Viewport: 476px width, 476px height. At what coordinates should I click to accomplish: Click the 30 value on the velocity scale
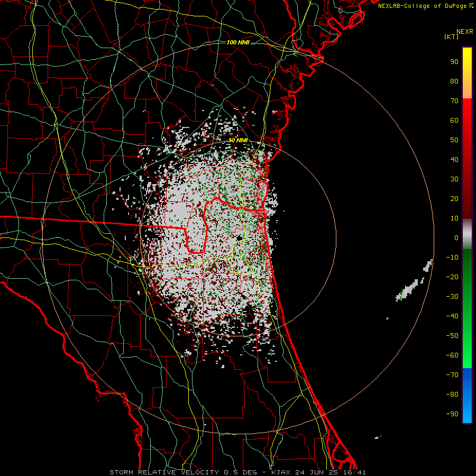[454, 179]
